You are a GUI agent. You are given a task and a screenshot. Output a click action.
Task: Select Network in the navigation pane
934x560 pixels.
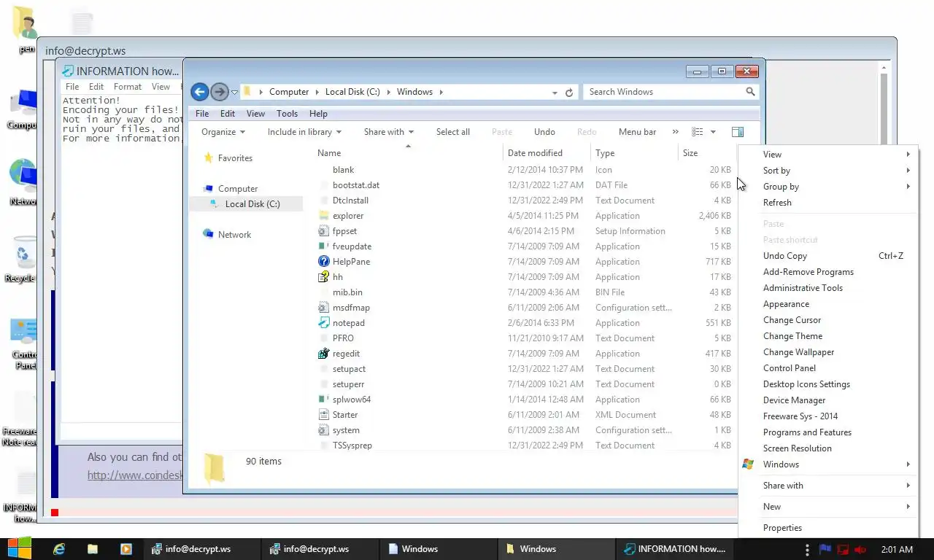[x=234, y=235]
